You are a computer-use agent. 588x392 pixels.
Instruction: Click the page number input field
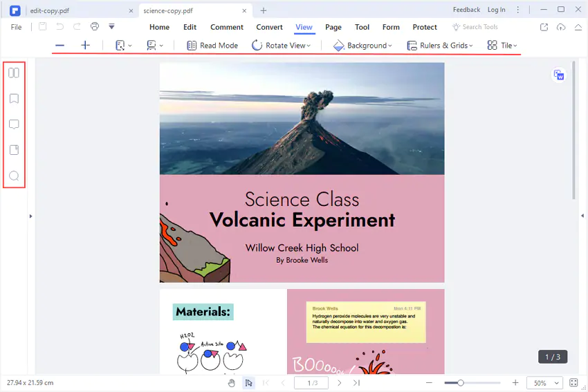click(311, 382)
